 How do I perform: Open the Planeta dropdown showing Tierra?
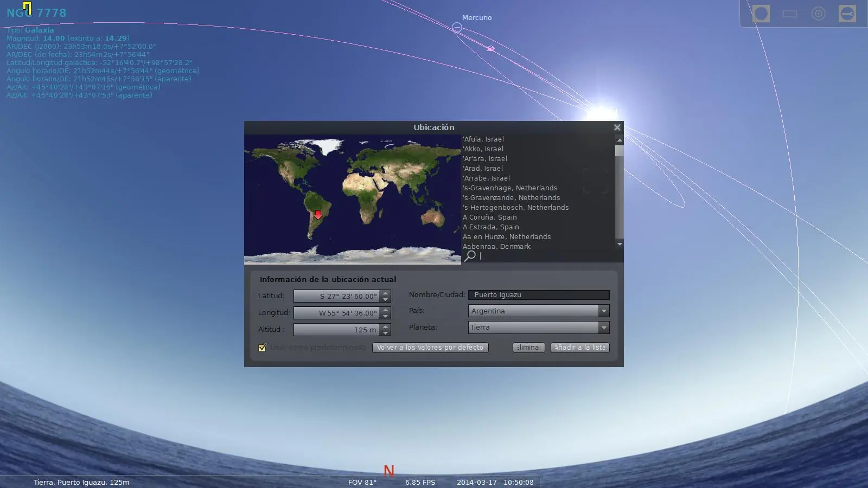click(539, 328)
